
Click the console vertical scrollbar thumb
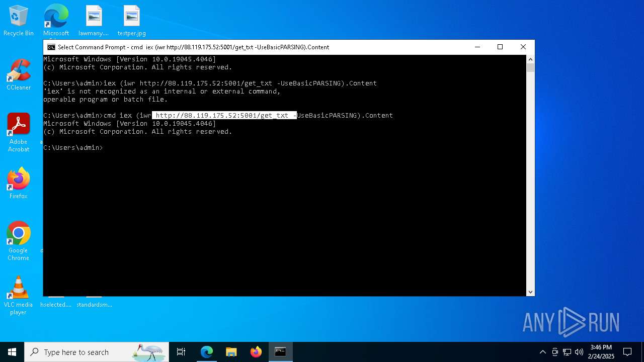[530, 67]
